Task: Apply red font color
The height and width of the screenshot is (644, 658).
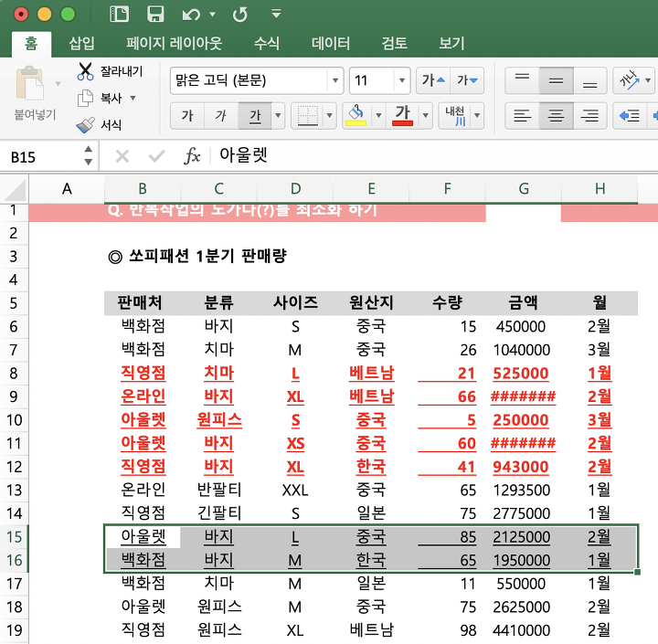Action: coord(402,115)
